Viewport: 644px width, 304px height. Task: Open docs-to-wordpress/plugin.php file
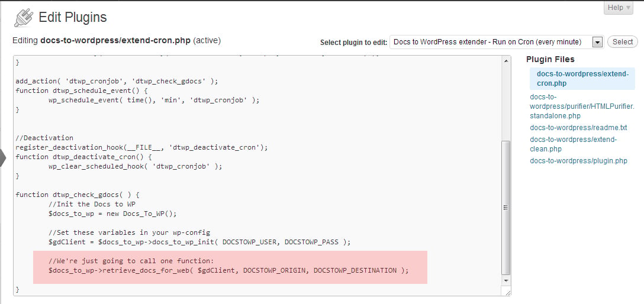[578, 161]
